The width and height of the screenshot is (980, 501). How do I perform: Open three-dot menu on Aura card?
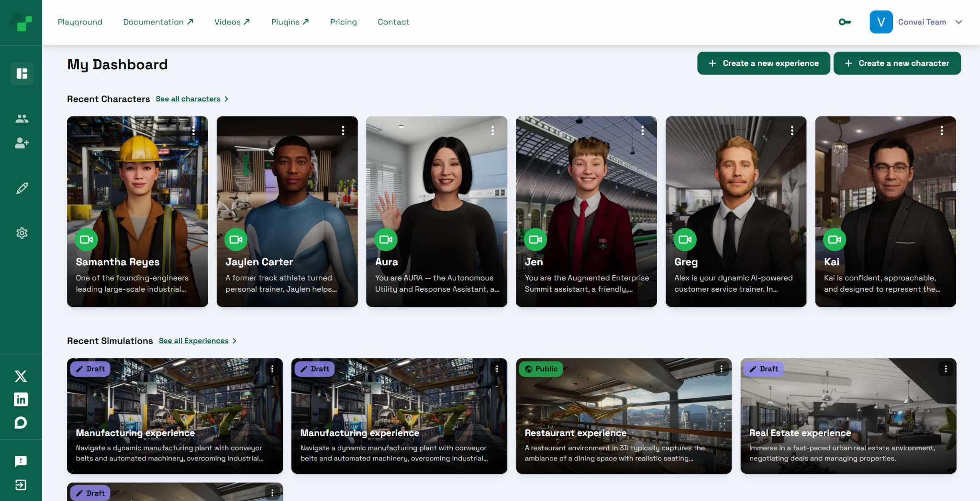493,131
